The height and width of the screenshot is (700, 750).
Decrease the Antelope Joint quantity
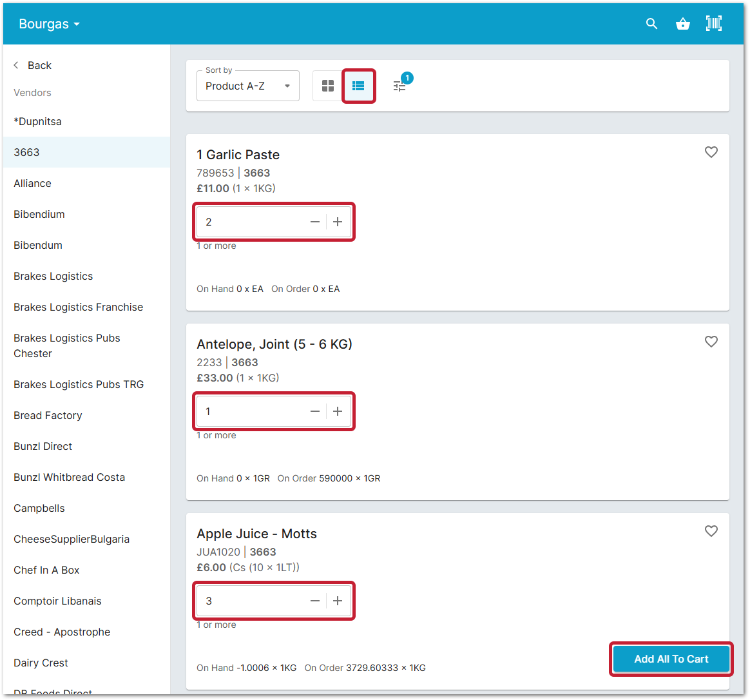(x=314, y=411)
